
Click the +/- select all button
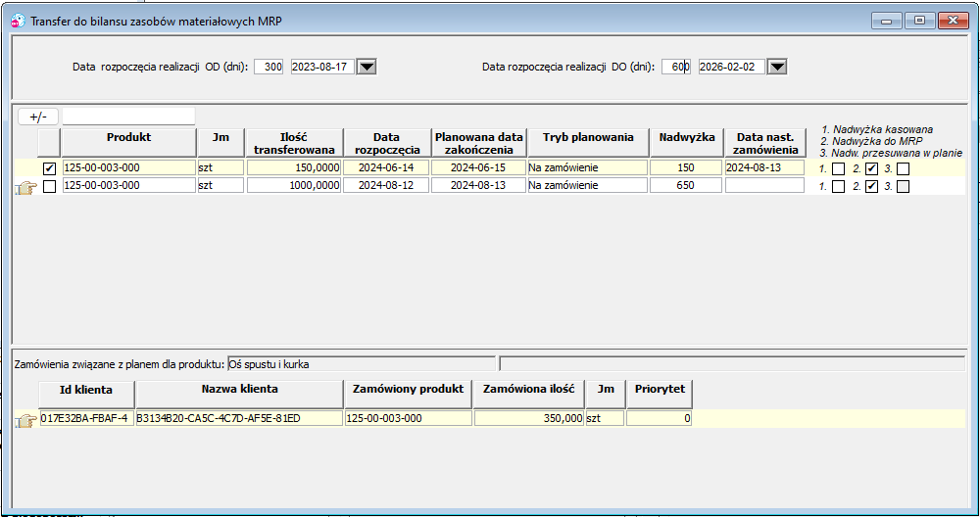(x=38, y=117)
